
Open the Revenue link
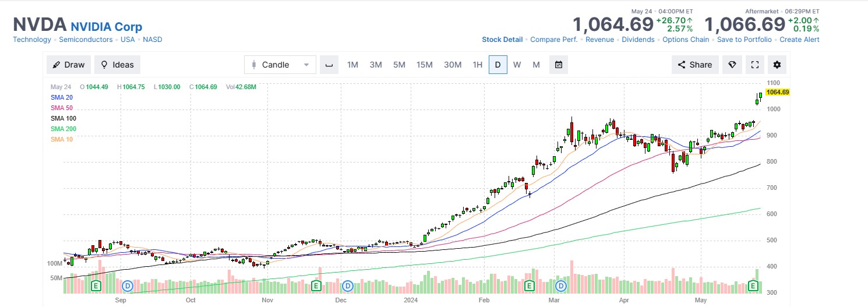(x=599, y=40)
